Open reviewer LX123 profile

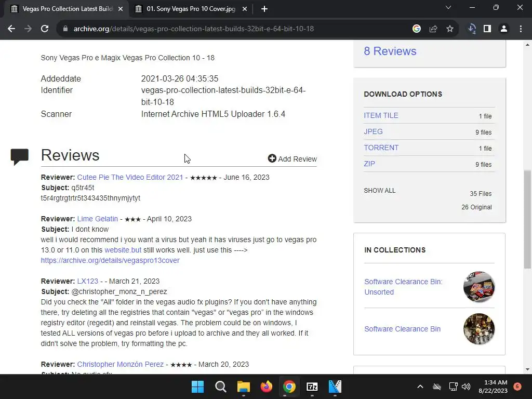[x=87, y=281]
